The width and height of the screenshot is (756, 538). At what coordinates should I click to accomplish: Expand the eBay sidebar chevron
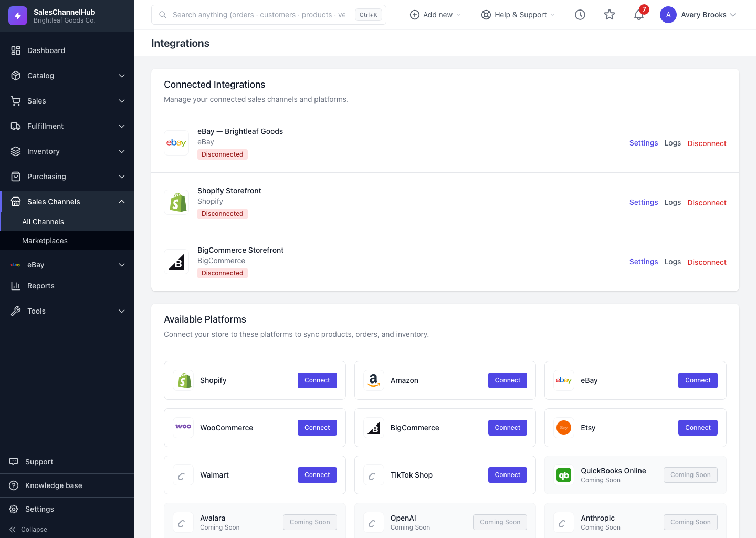tap(122, 265)
